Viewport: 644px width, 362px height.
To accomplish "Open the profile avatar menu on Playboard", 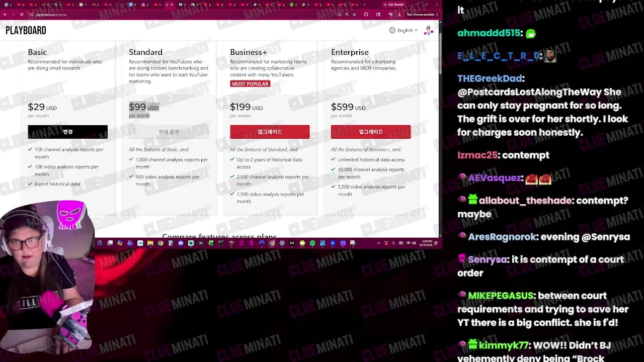I will click(x=428, y=31).
